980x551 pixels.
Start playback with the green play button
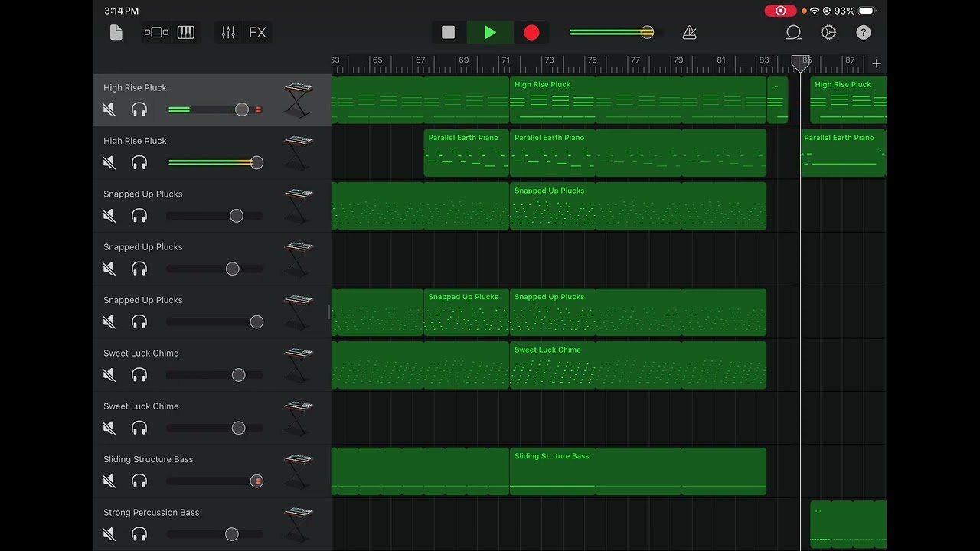(x=490, y=32)
